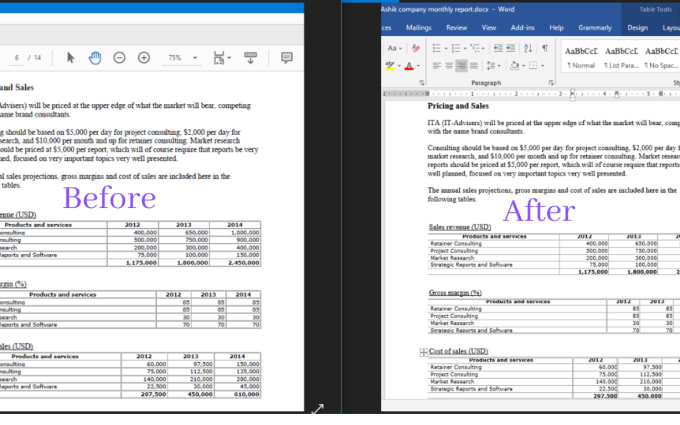Screen dimensions: 680x425
Task: Open the comment bubble tool in PDF viewer
Action: tap(287, 57)
